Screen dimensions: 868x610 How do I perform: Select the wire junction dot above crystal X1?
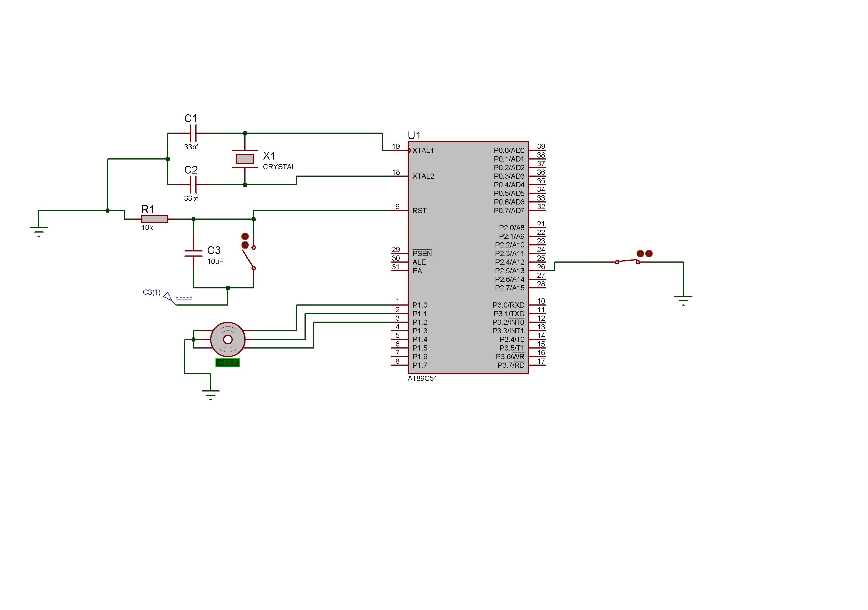245,133
